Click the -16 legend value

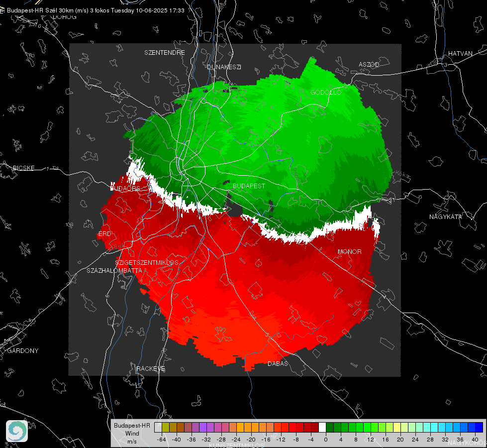266,440
